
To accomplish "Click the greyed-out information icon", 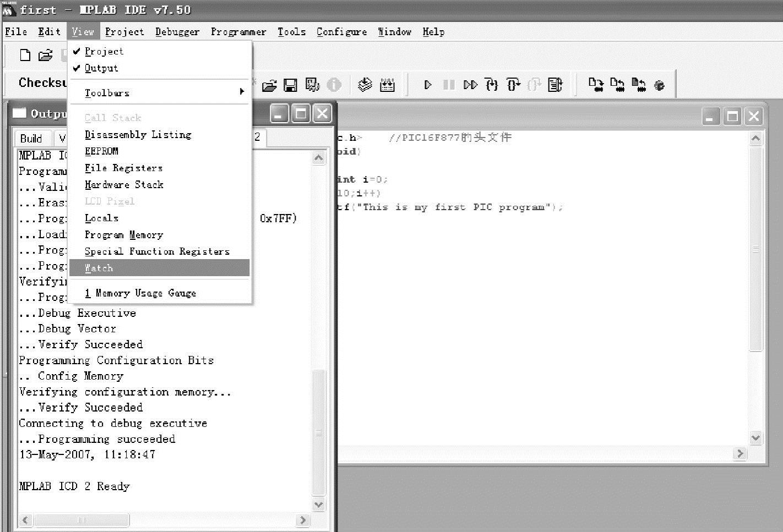I will 334,85.
